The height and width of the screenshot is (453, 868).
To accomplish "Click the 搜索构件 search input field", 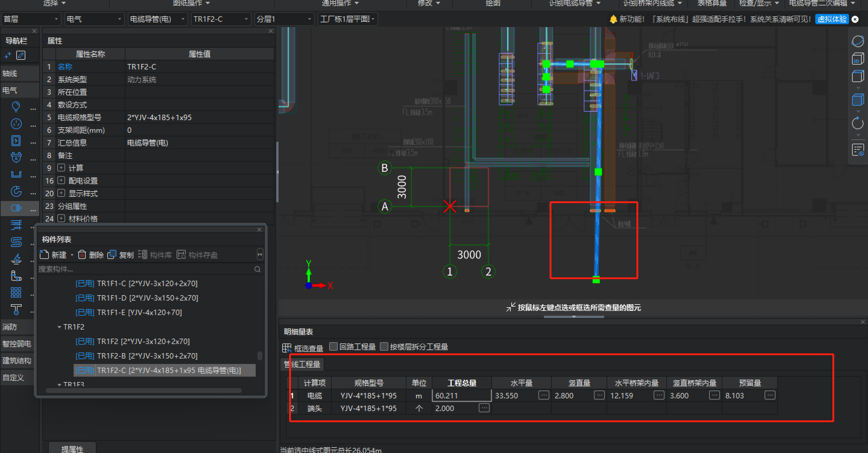I will point(145,269).
